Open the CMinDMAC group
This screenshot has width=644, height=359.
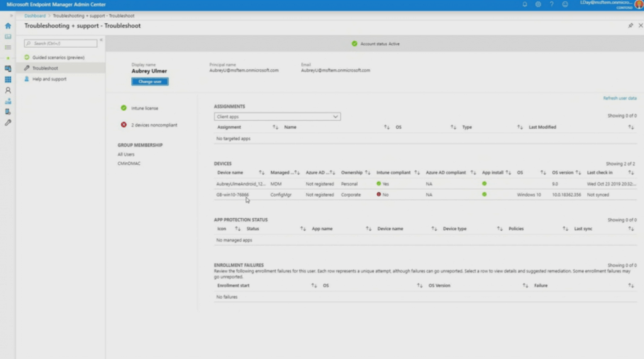click(129, 163)
